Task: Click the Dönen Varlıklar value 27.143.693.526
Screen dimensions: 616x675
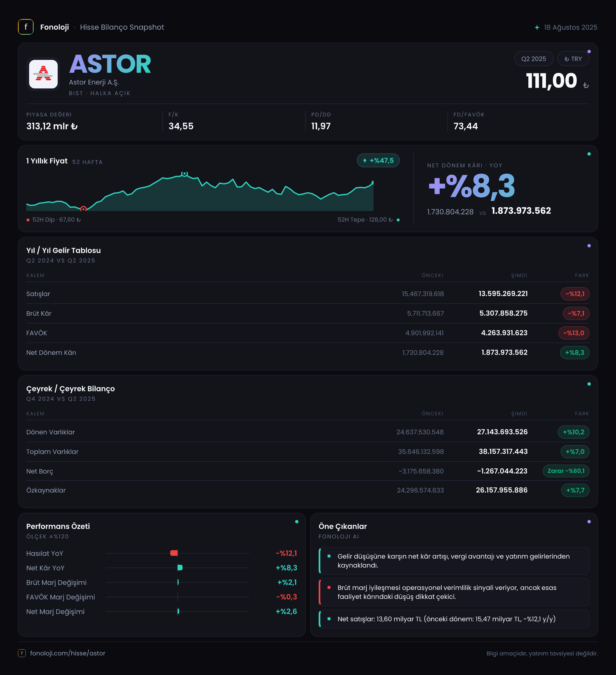Action: (x=502, y=432)
